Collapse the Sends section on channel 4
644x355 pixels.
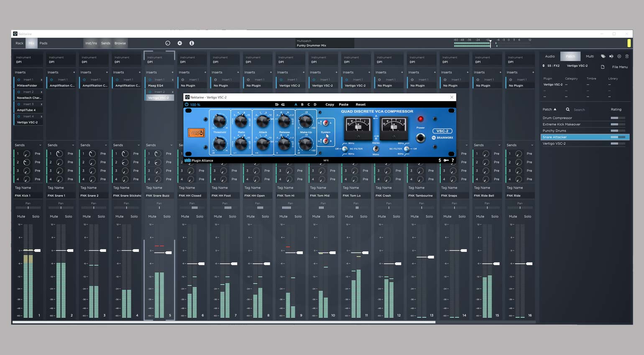[x=139, y=145]
